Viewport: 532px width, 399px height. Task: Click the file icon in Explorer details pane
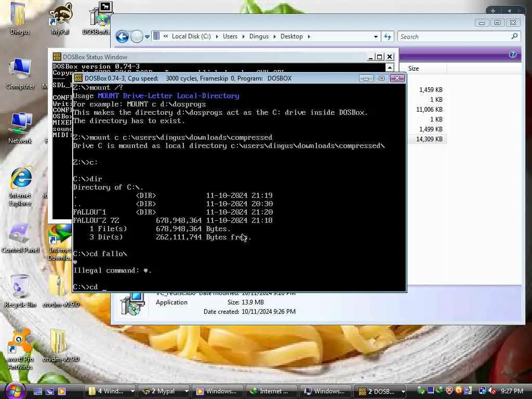133,303
